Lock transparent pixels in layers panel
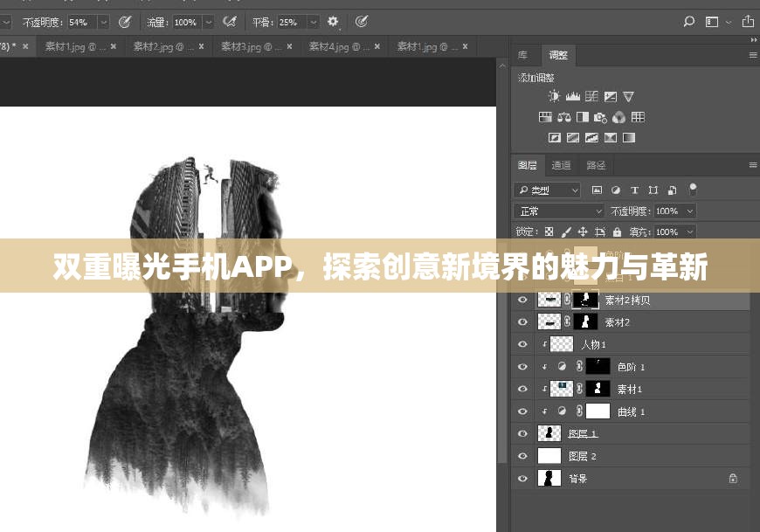This screenshot has width=760, height=532. (x=549, y=231)
